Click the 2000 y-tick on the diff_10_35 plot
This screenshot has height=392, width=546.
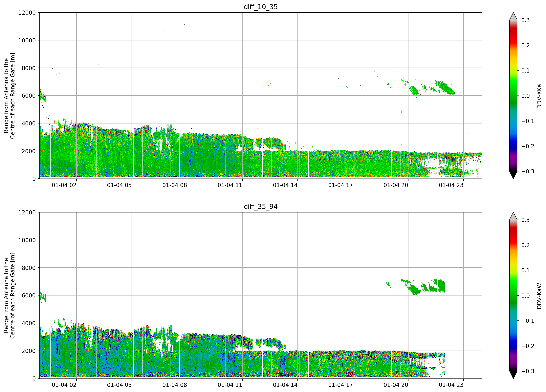[29, 151]
